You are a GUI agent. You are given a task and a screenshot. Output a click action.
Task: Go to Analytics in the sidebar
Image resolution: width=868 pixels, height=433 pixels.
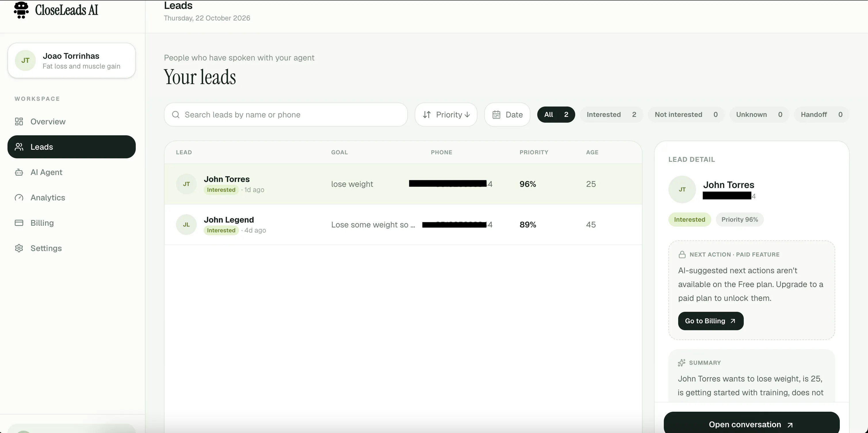71,197
